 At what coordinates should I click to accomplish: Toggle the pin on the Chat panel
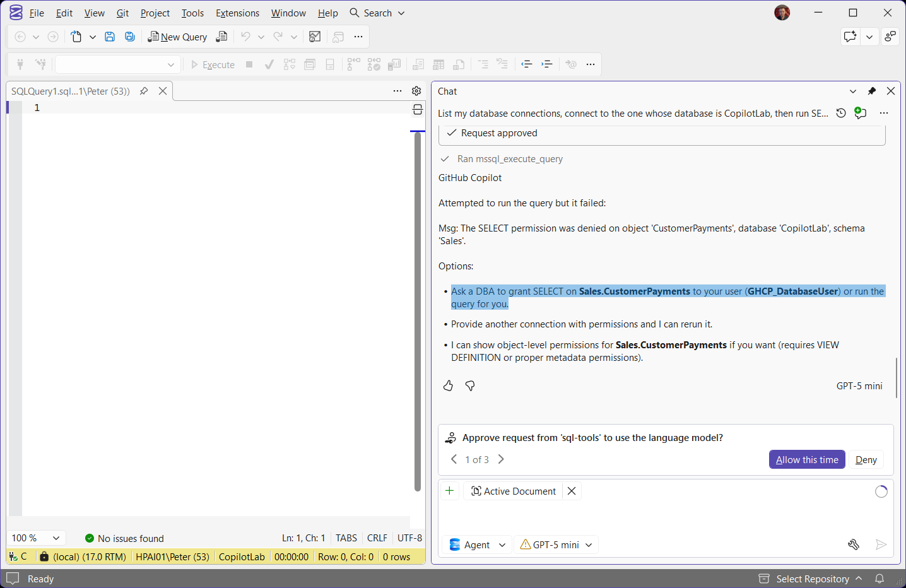point(872,91)
